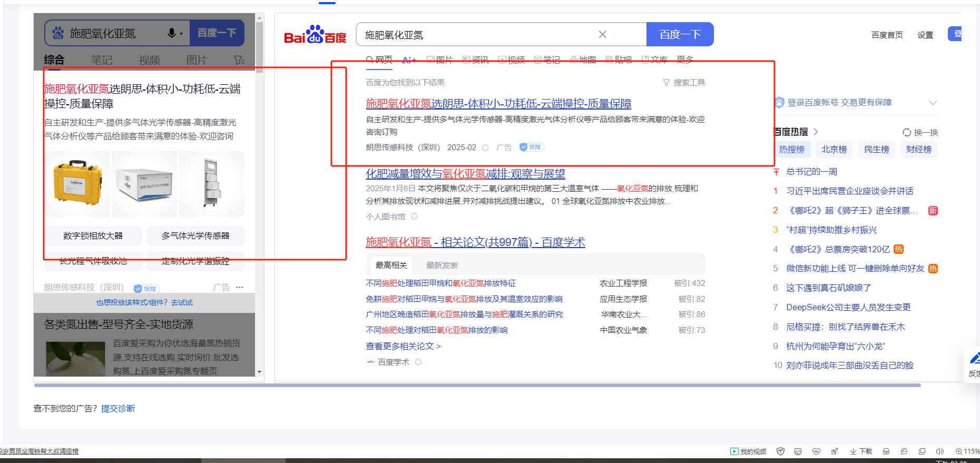The width and height of the screenshot is (980, 463).
Task: Expand 百度热搜 via the arrow
Action: click(816, 132)
